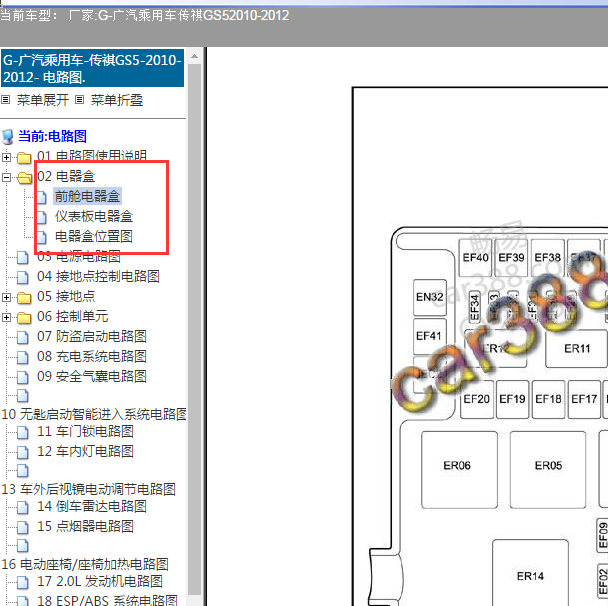Click the 菜单展开 expand-all link
The width and height of the screenshot is (608, 606).
click(x=43, y=100)
